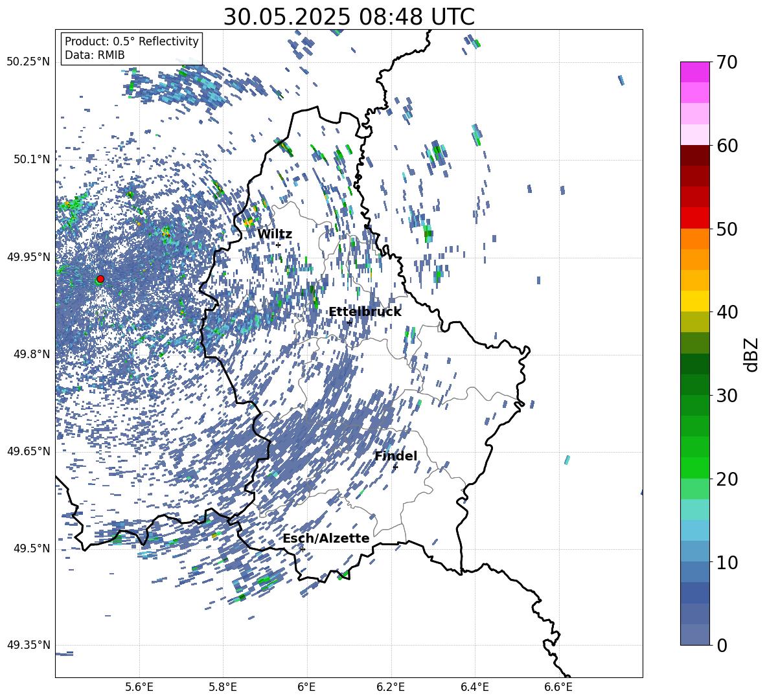
Task: Click the 0 colorbar tick label
Action: 722,645
